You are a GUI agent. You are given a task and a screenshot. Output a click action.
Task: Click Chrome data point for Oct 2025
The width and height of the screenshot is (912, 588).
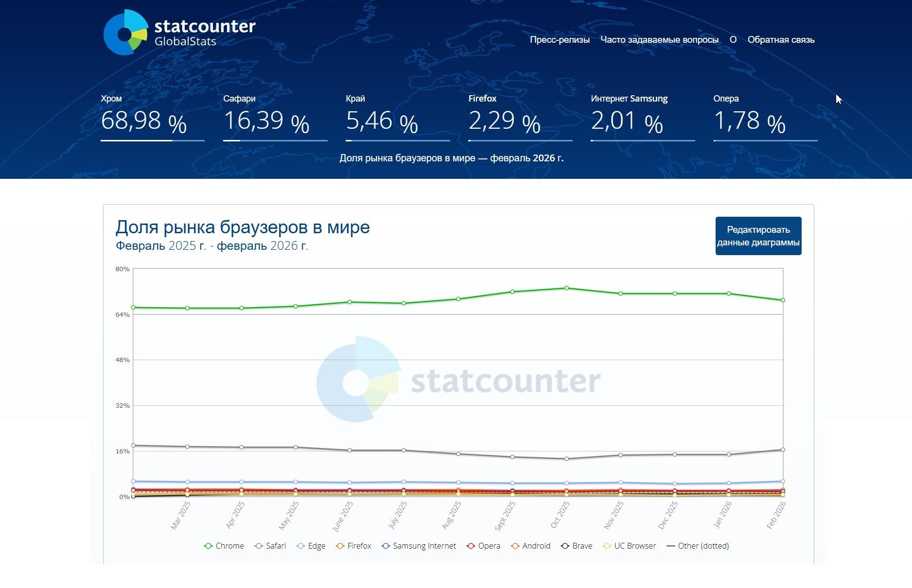pos(566,288)
